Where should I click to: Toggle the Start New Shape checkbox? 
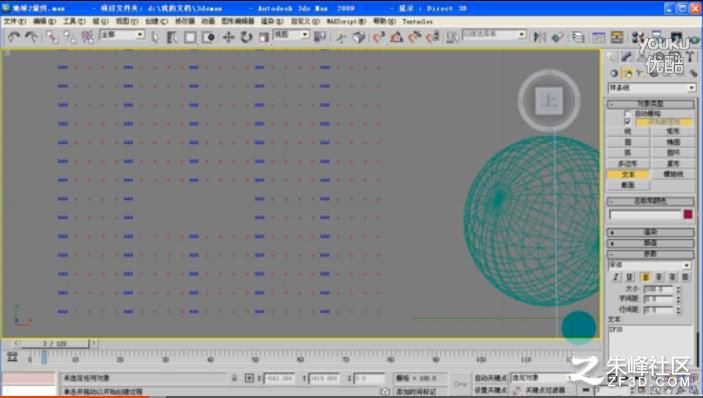pyautogui.click(x=627, y=121)
